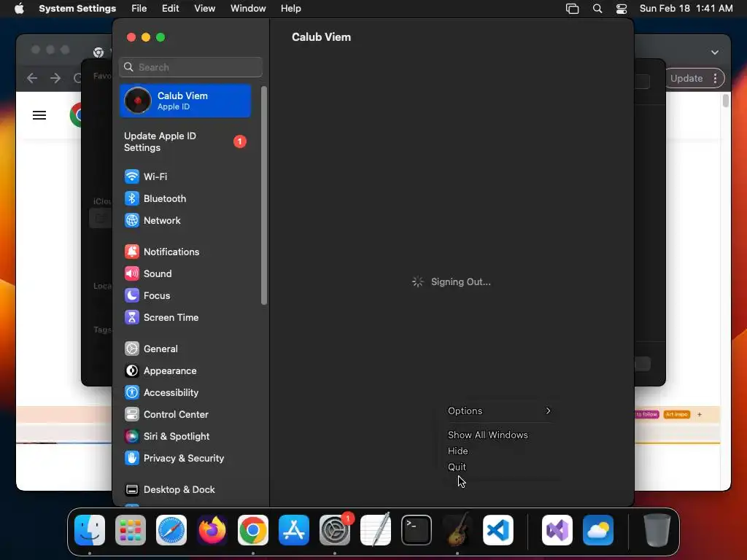Select Calub Viem Apple ID account
Image resolution: width=747 pixels, height=560 pixels.
[x=186, y=101]
